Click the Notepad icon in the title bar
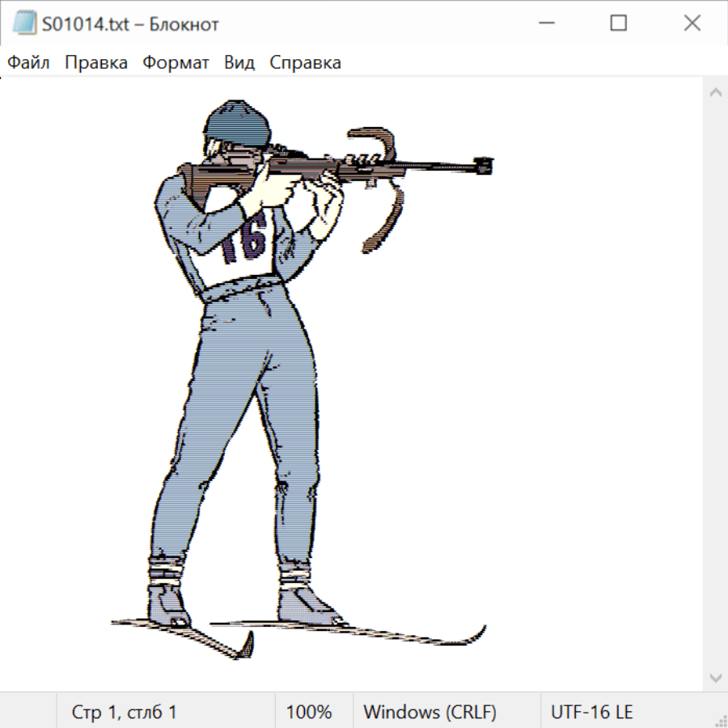728x728 pixels. pyautogui.click(x=24, y=24)
